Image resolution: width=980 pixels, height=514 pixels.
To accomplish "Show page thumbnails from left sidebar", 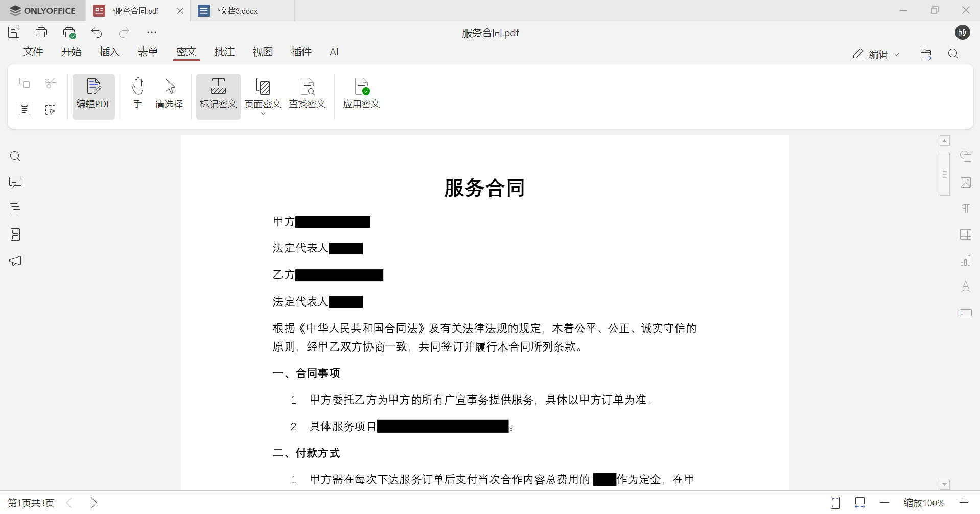I will [x=15, y=235].
